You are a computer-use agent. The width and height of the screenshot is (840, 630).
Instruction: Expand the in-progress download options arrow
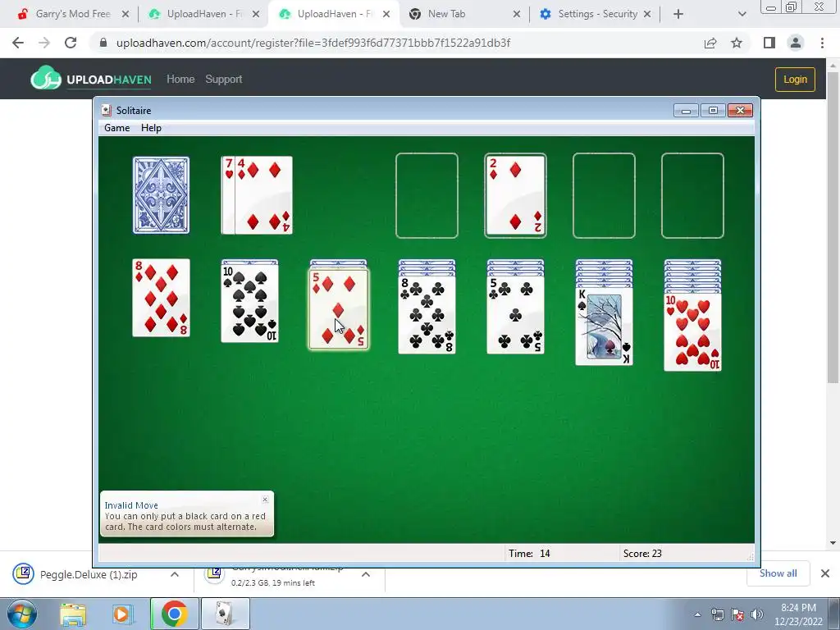[366, 574]
